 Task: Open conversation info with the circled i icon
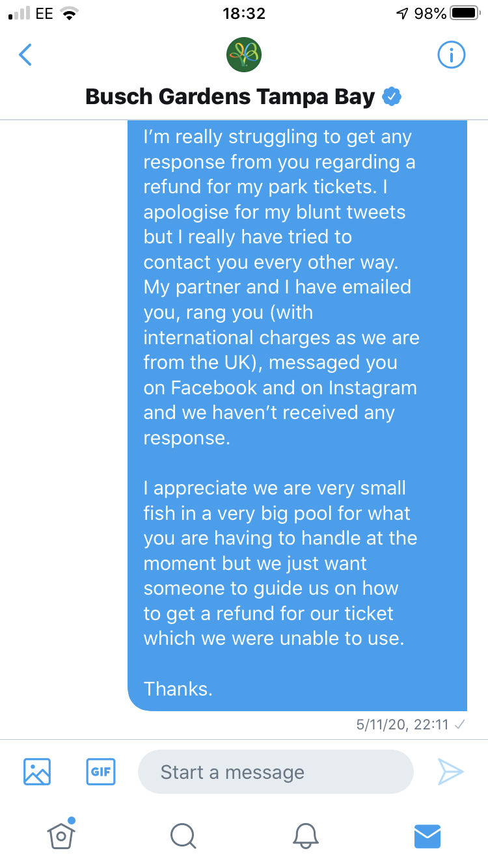[451, 55]
